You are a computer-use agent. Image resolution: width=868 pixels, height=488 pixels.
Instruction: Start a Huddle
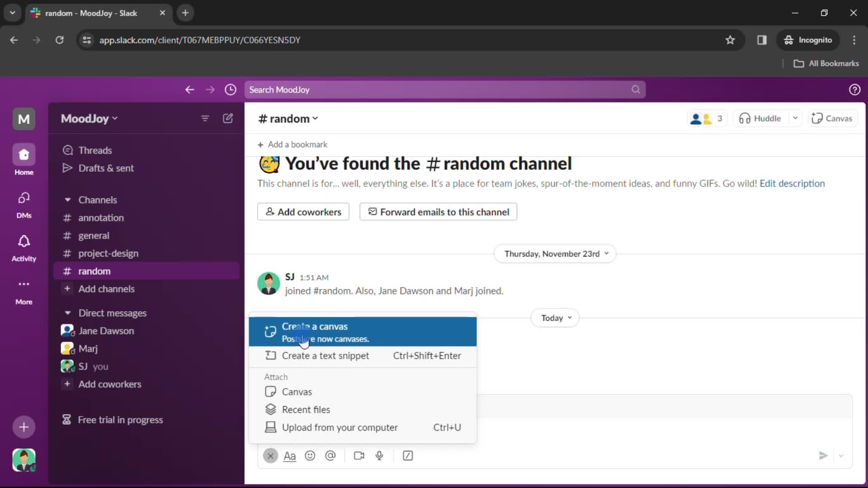point(760,118)
